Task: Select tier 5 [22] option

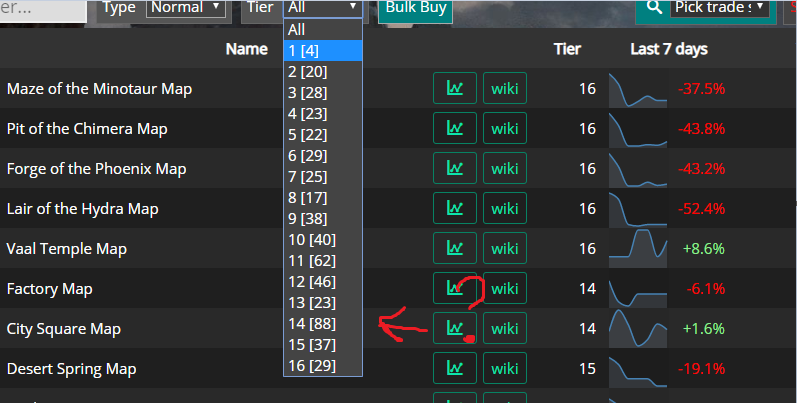Action: (x=323, y=135)
